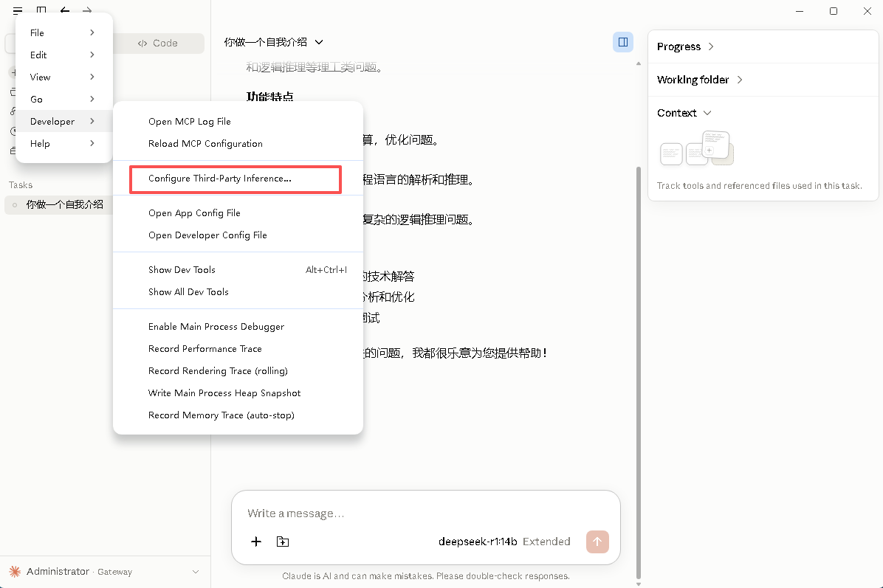883x588 pixels.
Task: Click the Claude starburst logo by Administrator
Action: pyautogui.click(x=16, y=572)
